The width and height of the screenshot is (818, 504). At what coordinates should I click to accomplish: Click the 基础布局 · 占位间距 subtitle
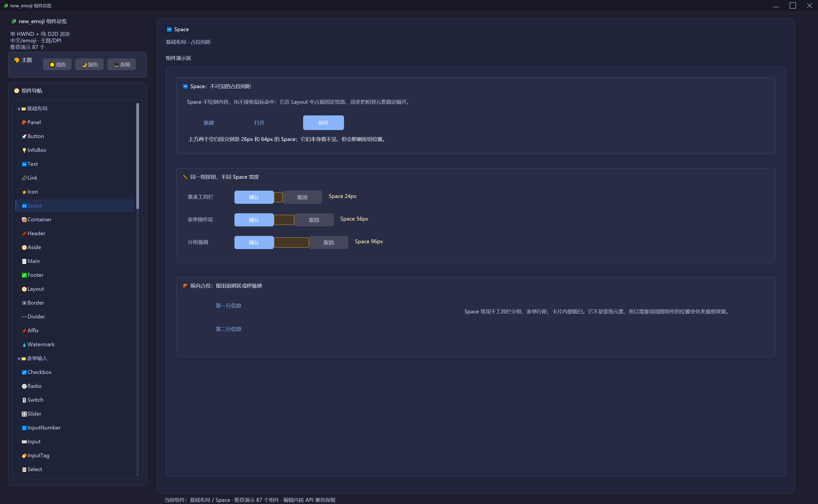pyautogui.click(x=188, y=42)
